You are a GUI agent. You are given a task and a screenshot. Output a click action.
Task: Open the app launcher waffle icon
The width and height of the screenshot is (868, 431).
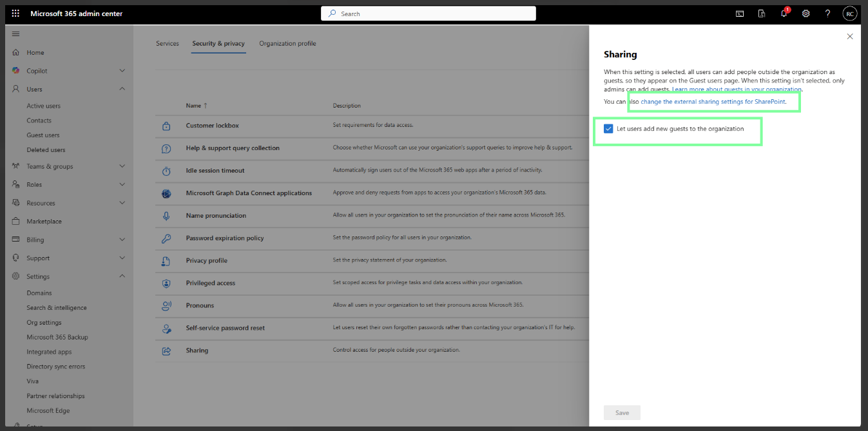[15, 14]
